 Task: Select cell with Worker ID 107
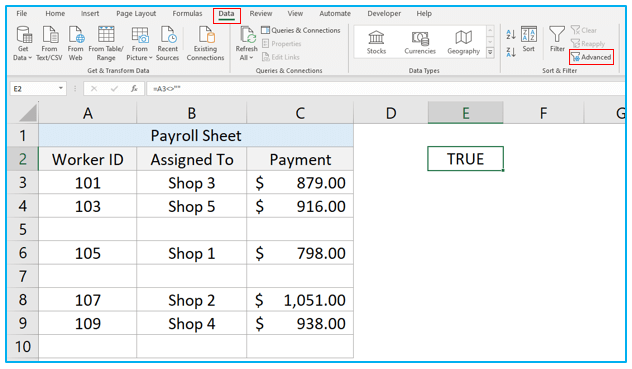pyautogui.click(x=87, y=300)
